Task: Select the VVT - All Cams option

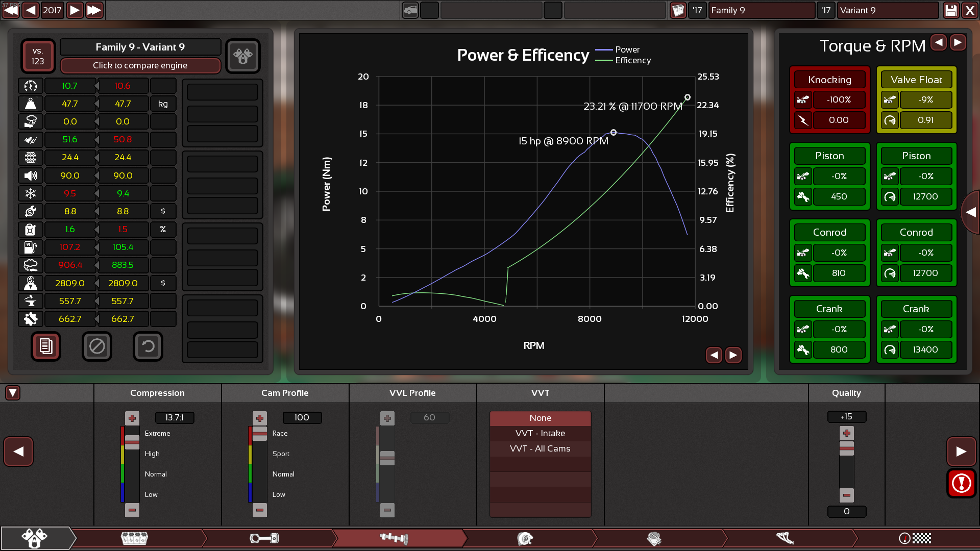Action: pyautogui.click(x=540, y=448)
